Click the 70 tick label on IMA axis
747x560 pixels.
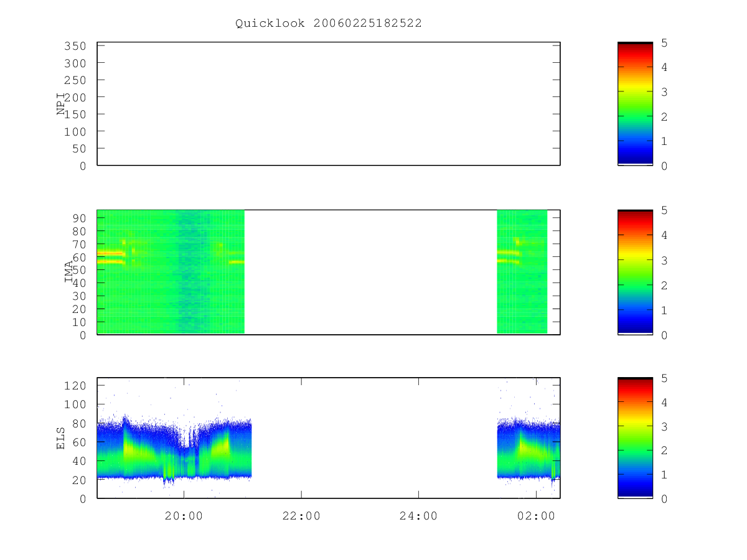[80, 244]
